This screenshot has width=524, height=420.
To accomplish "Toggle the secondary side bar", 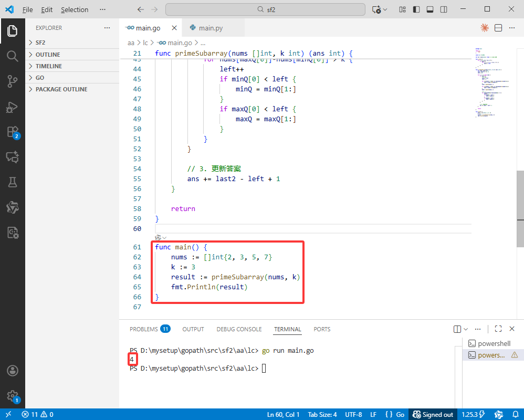I will pos(444,9).
